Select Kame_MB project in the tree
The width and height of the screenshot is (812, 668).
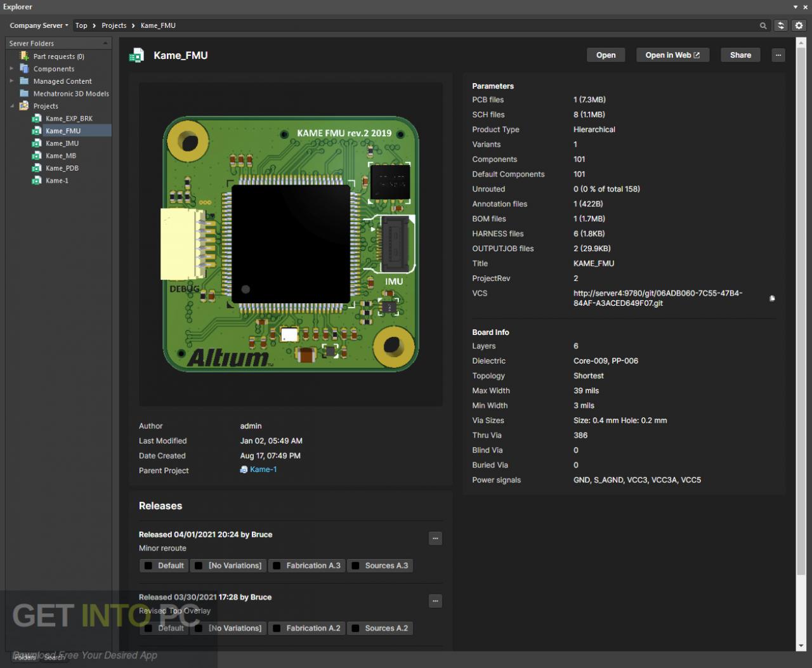click(x=61, y=155)
